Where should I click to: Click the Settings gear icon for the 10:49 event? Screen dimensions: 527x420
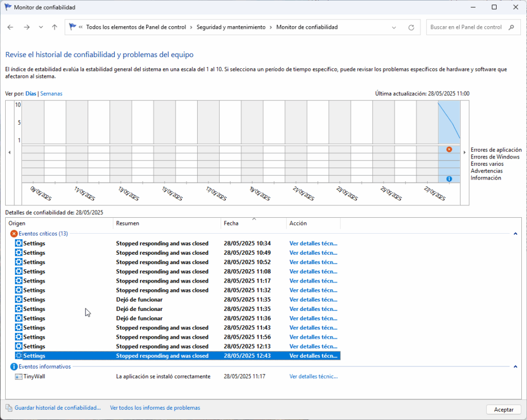point(19,253)
